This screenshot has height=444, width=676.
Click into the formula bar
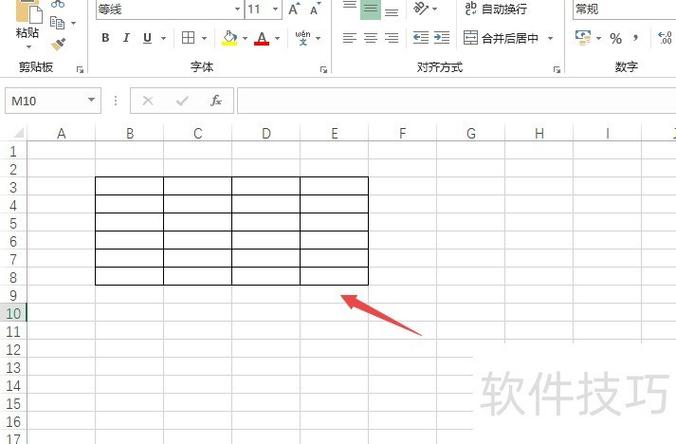(x=457, y=101)
